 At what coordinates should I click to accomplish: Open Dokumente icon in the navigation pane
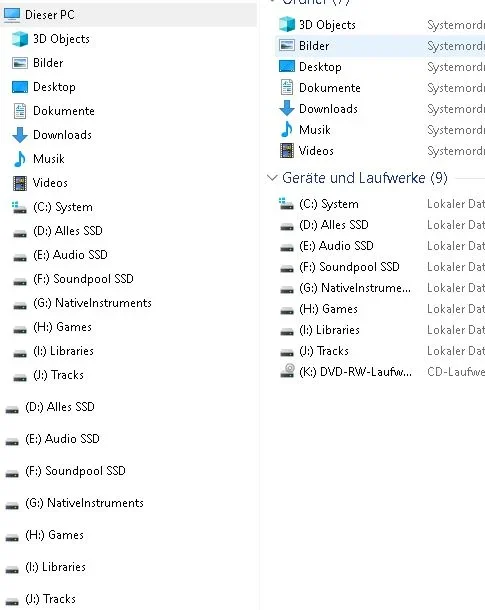tap(20, 111)
